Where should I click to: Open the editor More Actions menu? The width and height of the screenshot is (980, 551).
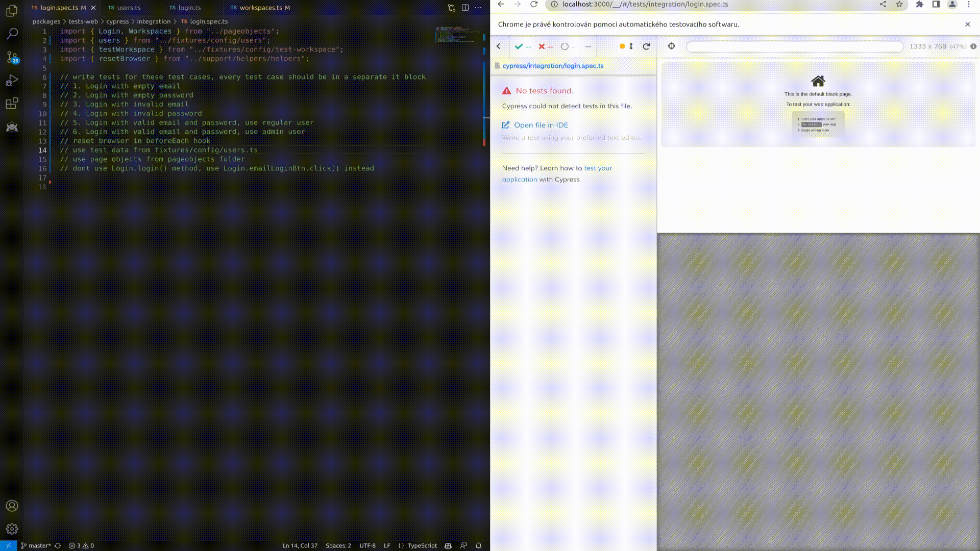click(478, 8)
